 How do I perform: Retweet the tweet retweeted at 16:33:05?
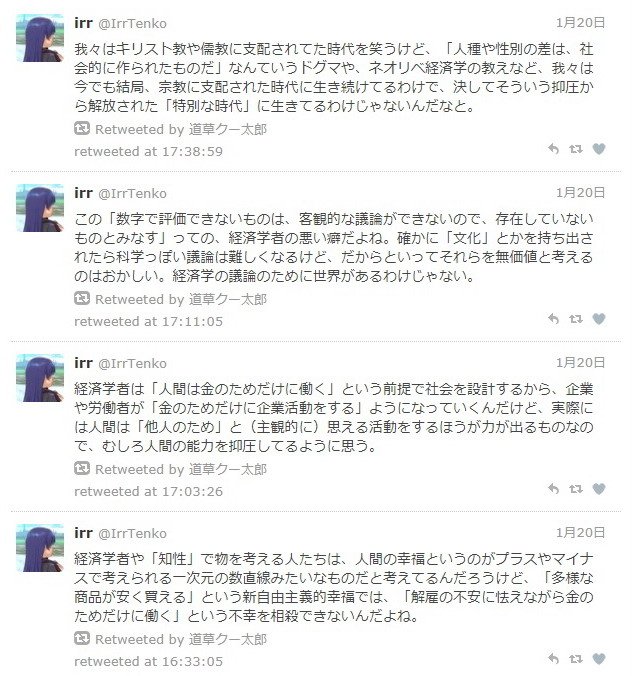pos(576,659)
